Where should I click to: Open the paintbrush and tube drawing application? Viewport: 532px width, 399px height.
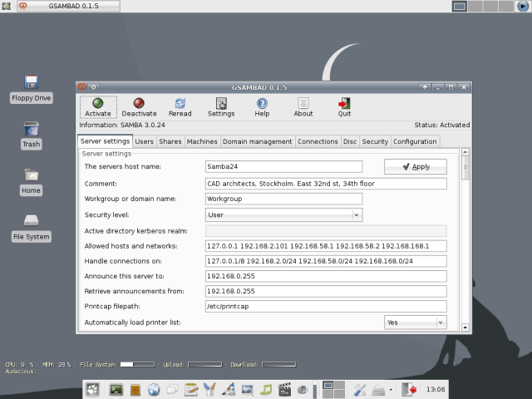tap(229, 390)
